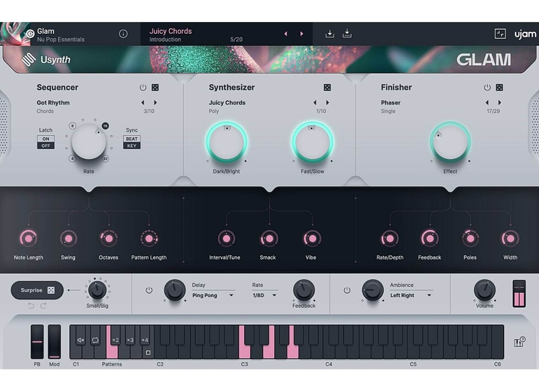539x392 pixels.
Task: Select previous Finisher effect
Action: click(487, 103)
